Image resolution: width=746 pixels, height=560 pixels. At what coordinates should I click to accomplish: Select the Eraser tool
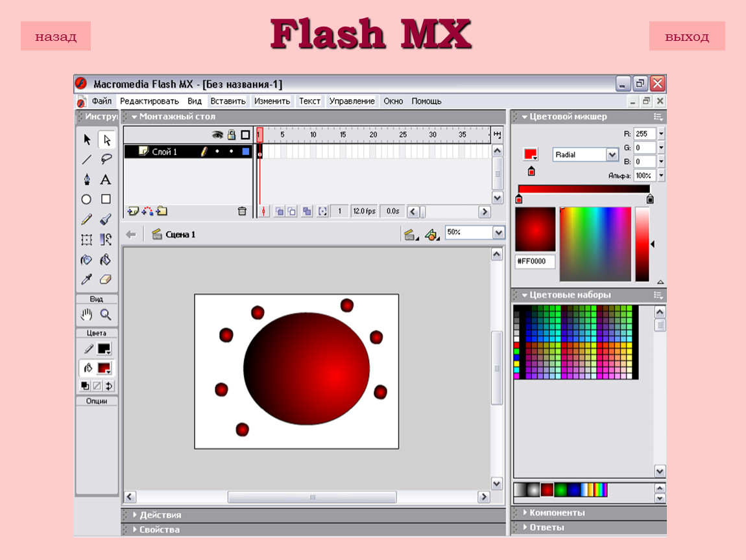coord(106,279)
